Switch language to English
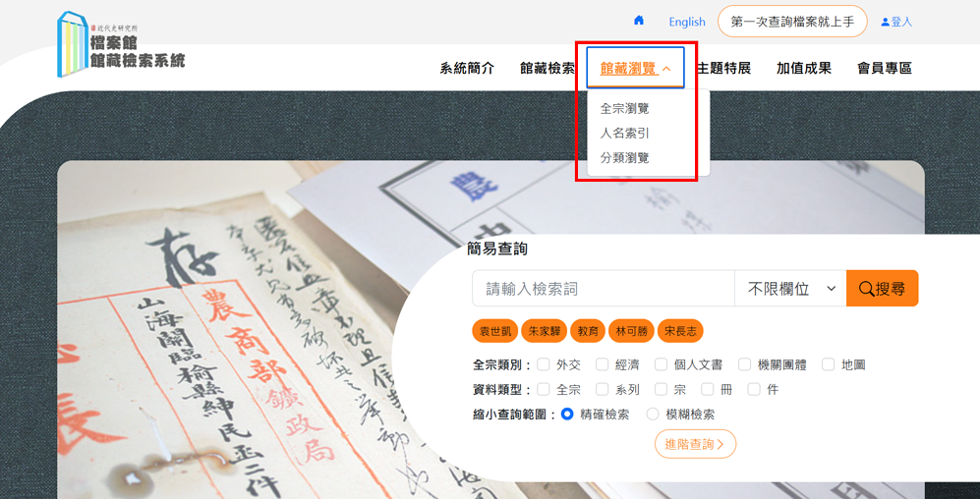Image resolution: width=980 pixels, height=499 pixels. click(x=687, y=22)
